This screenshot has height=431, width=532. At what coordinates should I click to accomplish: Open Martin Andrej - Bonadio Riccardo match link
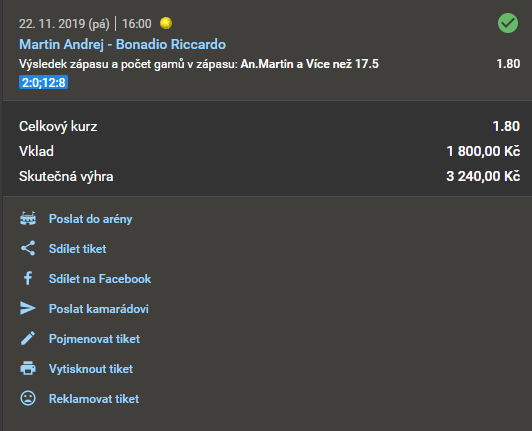122,44
